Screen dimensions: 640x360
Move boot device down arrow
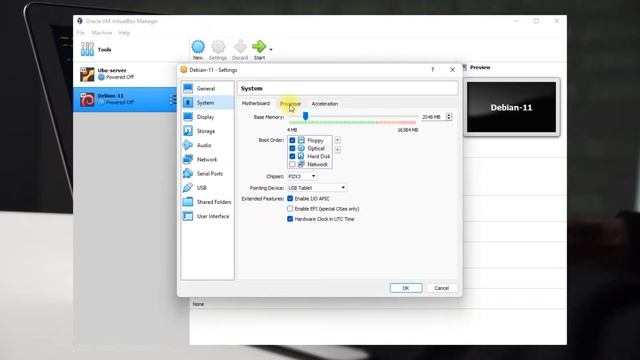click(x=338, y=150)
